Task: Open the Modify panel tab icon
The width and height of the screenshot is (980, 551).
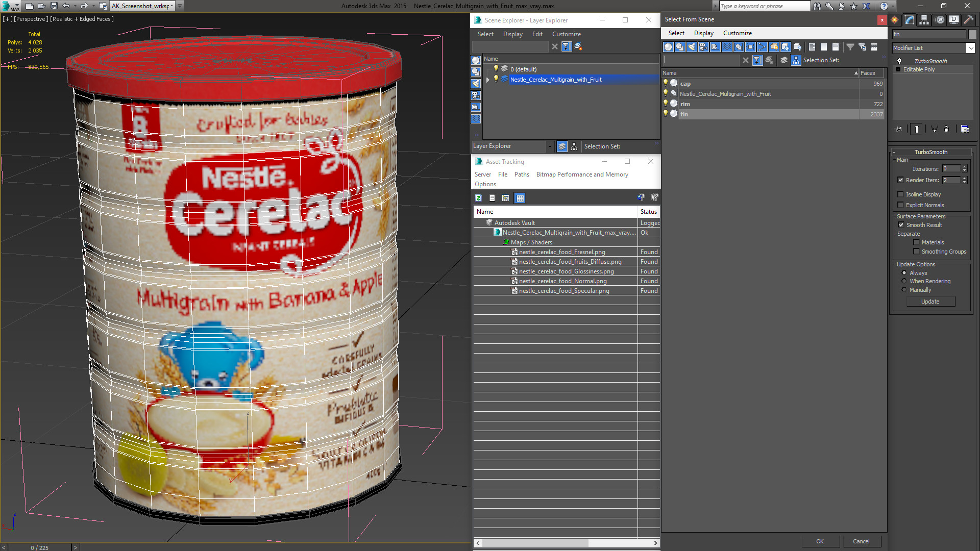Action: [x=910, y=20]
